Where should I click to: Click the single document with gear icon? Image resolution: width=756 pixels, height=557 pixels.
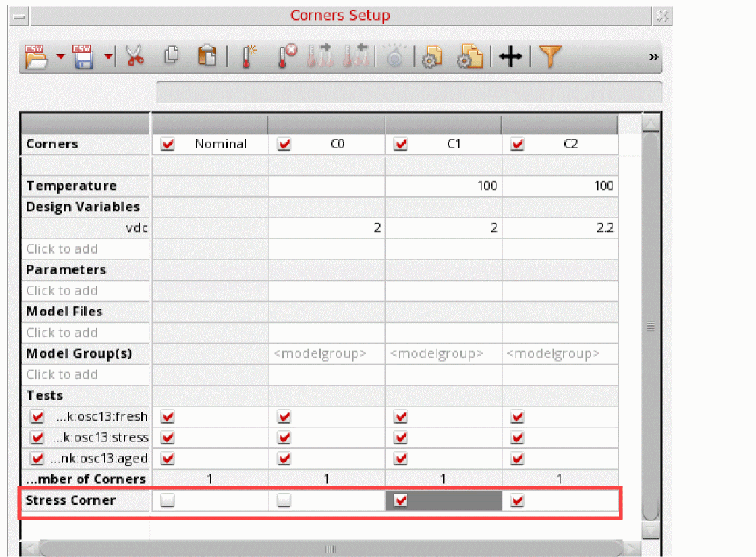(x=432, y=57)
